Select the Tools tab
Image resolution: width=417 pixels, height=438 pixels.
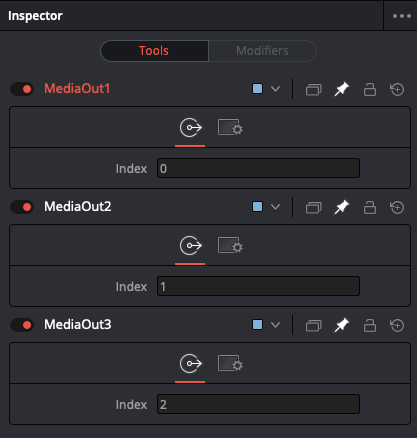(154, 51)
